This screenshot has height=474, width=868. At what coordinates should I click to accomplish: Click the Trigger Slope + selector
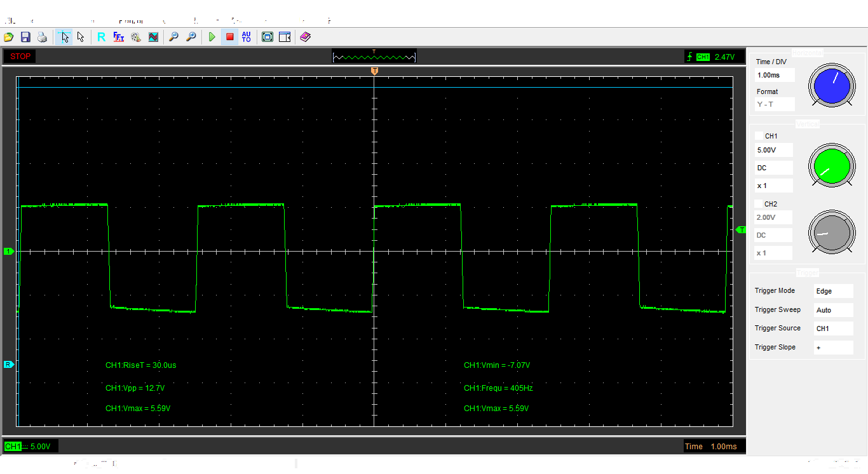(x=833, y=347)
